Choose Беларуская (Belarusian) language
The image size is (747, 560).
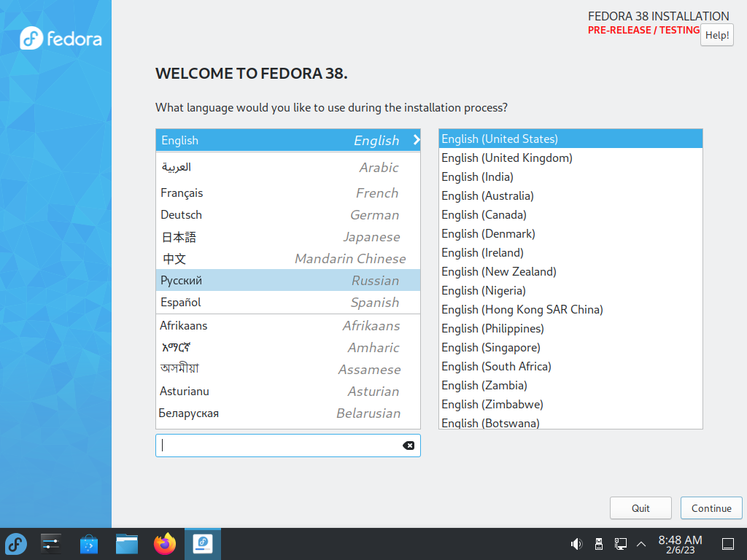coord(287,413)
